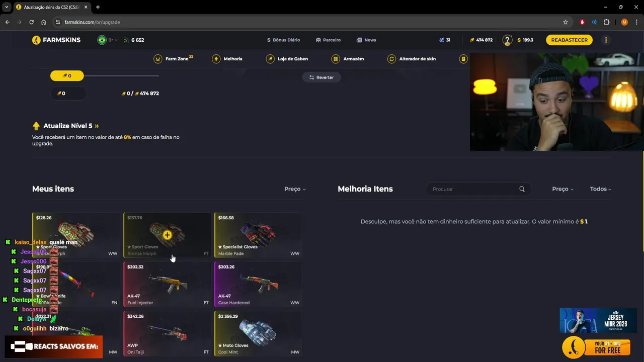The image size is (644, 362).
Task: Open a new browser tab
Action: coord(98,7)
